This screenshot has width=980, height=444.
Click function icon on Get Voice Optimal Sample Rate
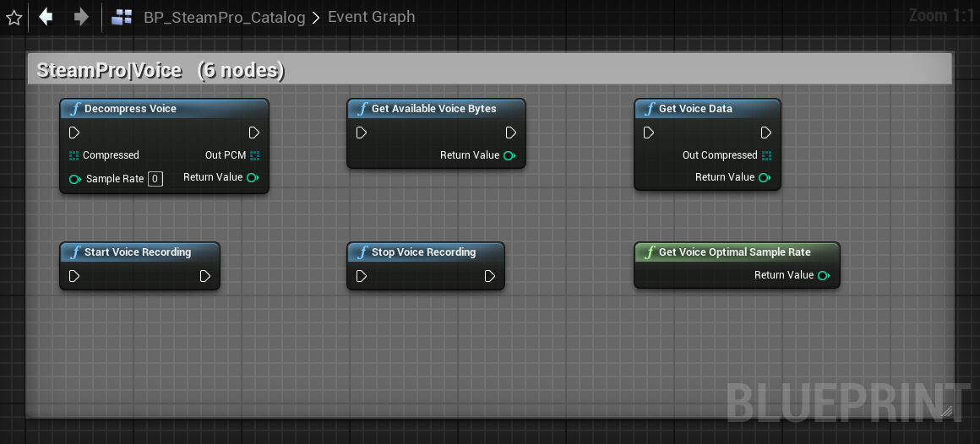650,252
